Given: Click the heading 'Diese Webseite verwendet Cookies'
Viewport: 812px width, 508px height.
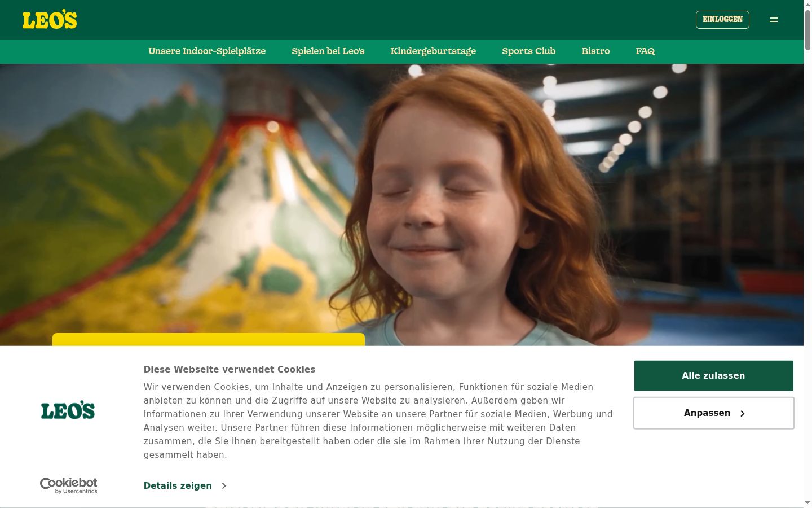Looking at the screenshot, I should point(230,370).
